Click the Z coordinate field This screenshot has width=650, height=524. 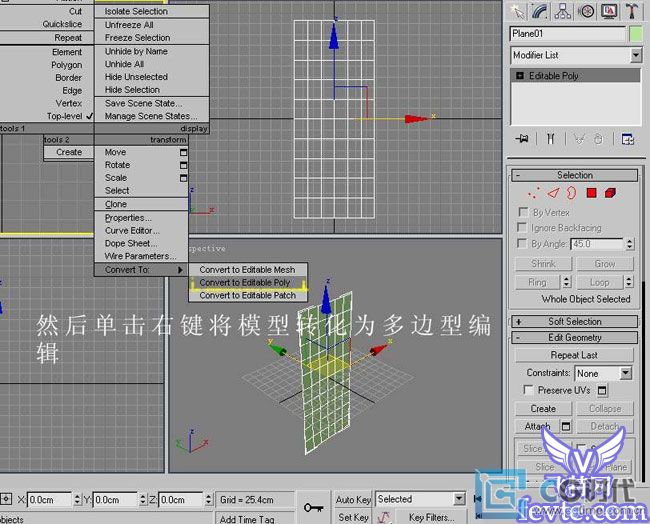click(x=182, y=499)
